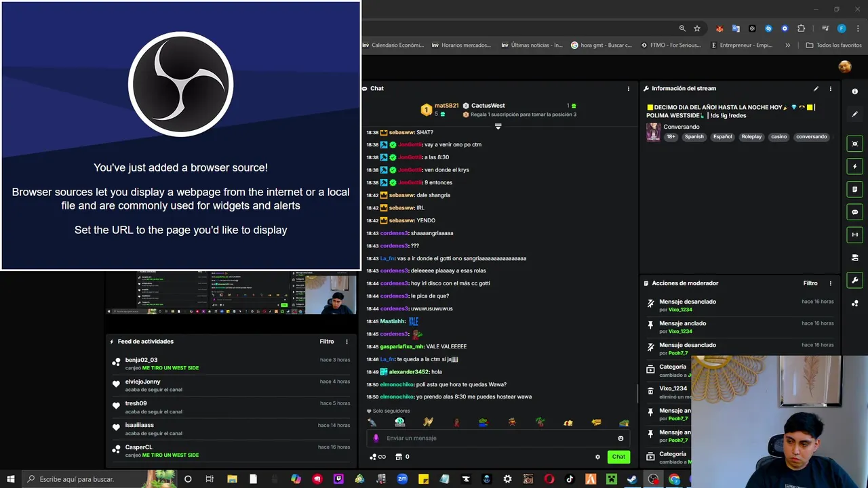Viewport: 868px width, 488px height.
Task: Click the info icon in right sidebar
Action: click(854, 91)
